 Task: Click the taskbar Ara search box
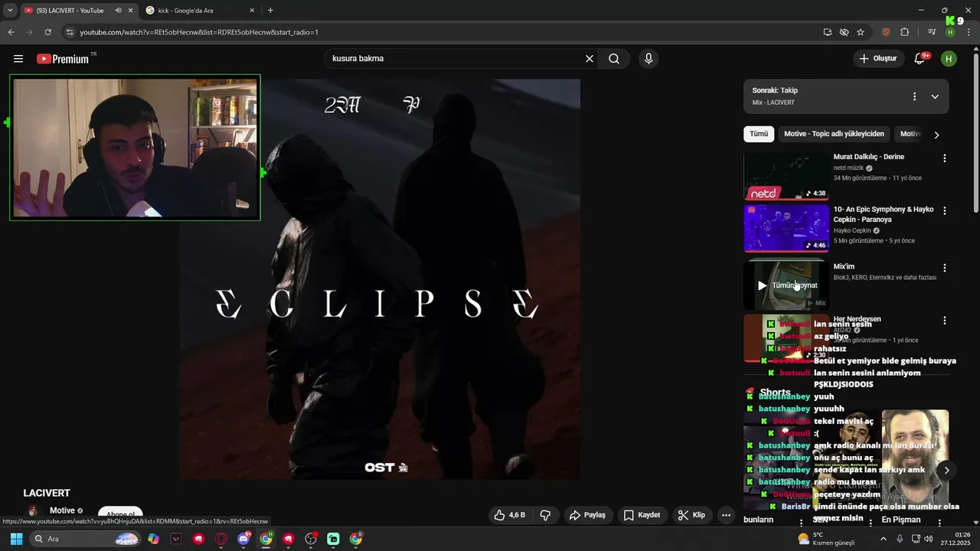86,539
